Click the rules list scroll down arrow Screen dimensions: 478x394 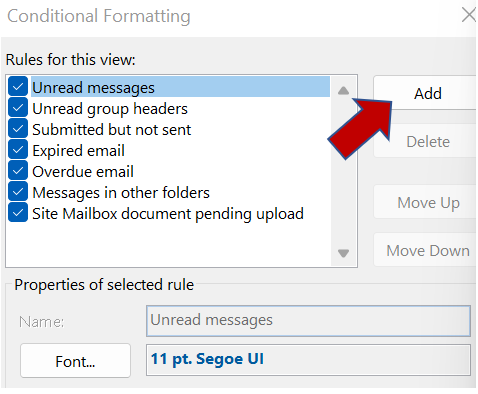(x=343, y=253)
